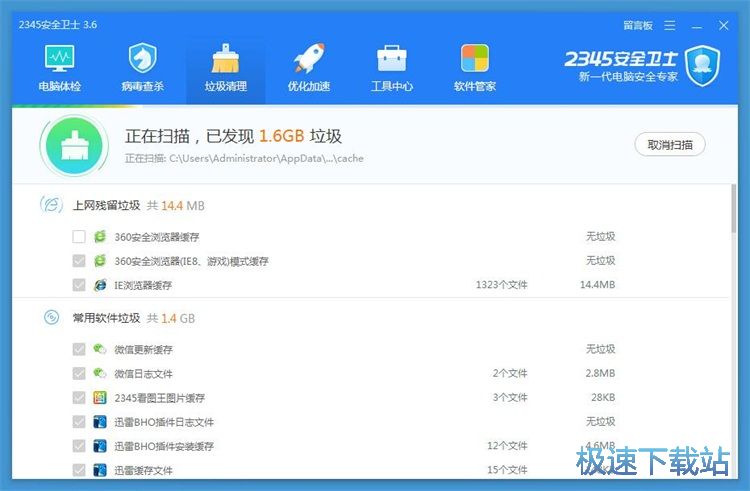Toggle the 迅雷BHO插件安装缓存 checkbox

[79, 446]
